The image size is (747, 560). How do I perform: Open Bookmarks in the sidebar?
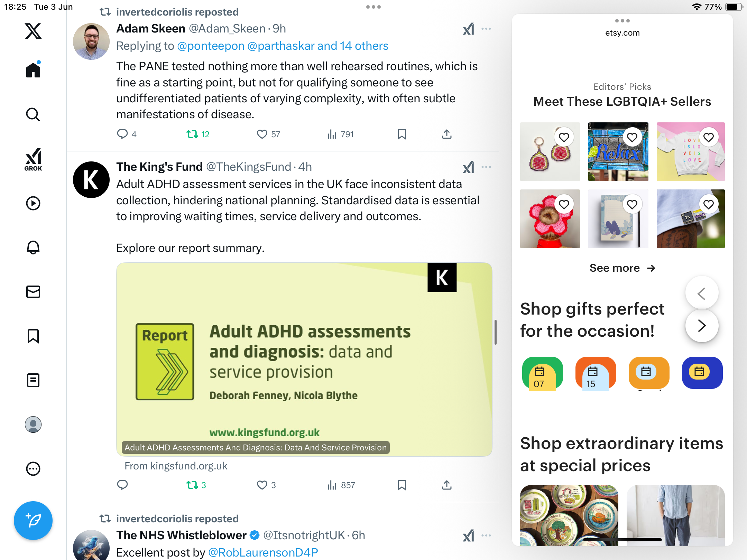(x=33, y=336)
